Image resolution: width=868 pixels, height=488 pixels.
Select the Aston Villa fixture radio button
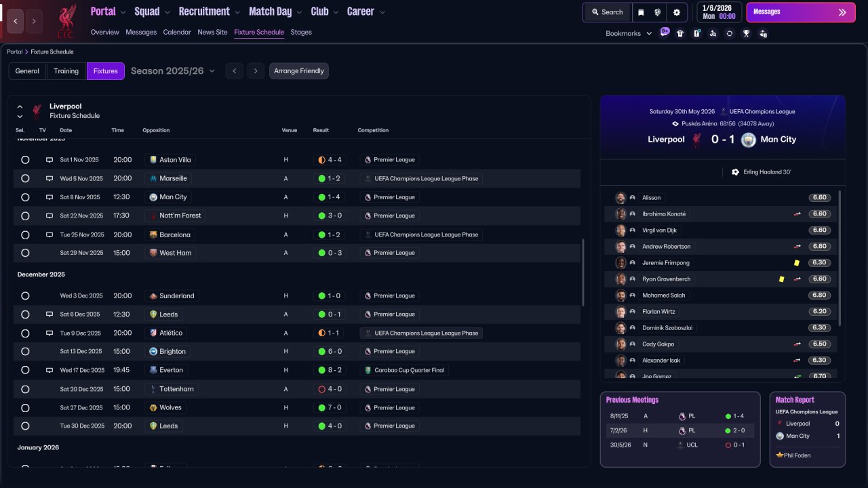coord(25,160)
